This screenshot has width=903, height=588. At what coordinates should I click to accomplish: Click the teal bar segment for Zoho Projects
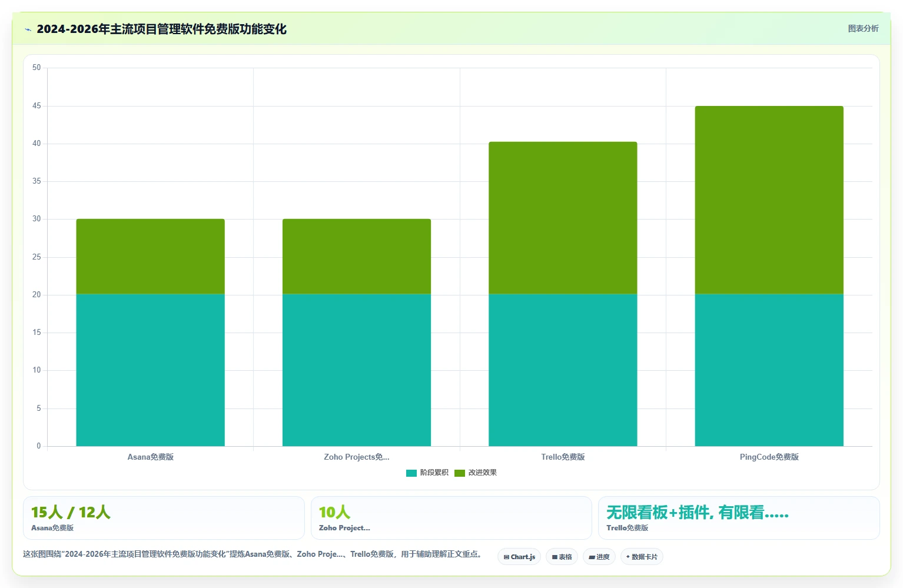pos(357,370)
